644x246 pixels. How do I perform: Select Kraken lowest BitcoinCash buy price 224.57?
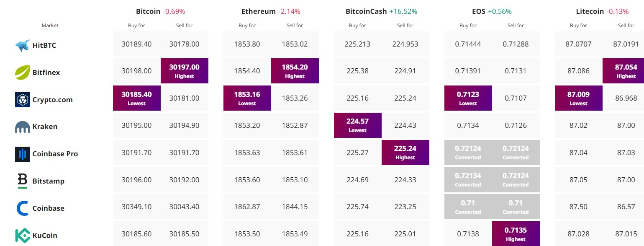point(357,125)
